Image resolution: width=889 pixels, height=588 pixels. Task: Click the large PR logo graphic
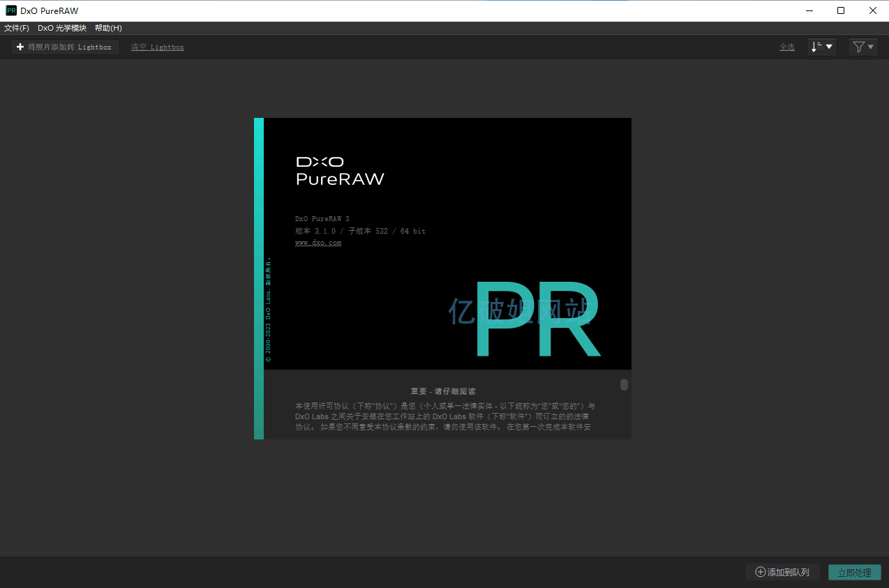537,320
